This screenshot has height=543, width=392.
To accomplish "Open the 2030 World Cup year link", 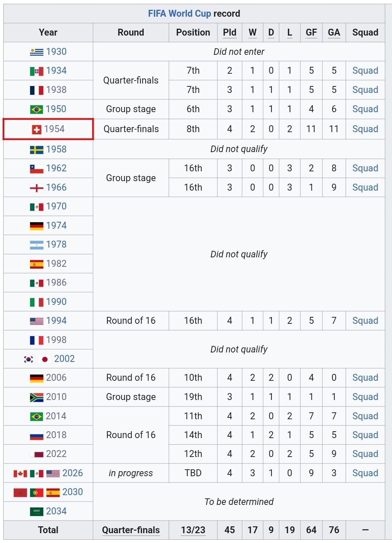I will pyautogui.click(x=73, y=492).
